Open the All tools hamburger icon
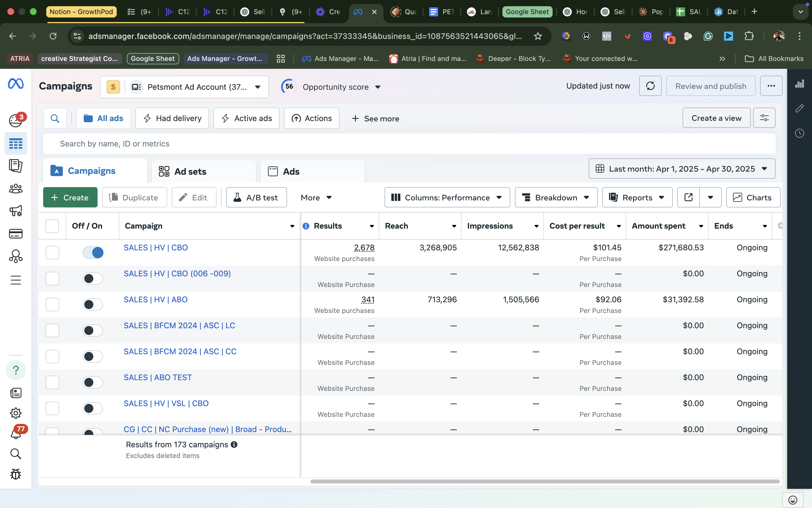812x508 pixels. coord(16,280)
